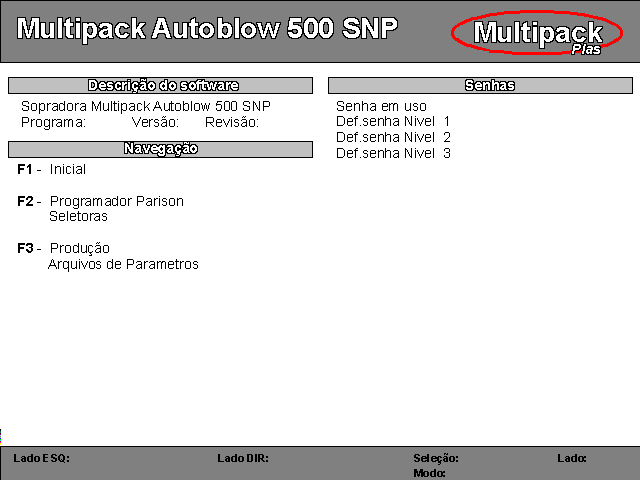Click the F1 key label
Image resolution: width=640 pixels, height=480 pixels.
click(x=24, y=169)
